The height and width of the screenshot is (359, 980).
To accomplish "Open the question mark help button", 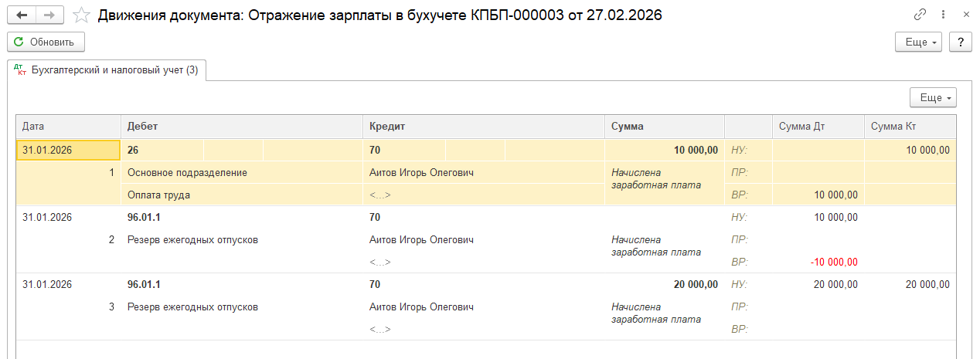I will coord(960,42).
